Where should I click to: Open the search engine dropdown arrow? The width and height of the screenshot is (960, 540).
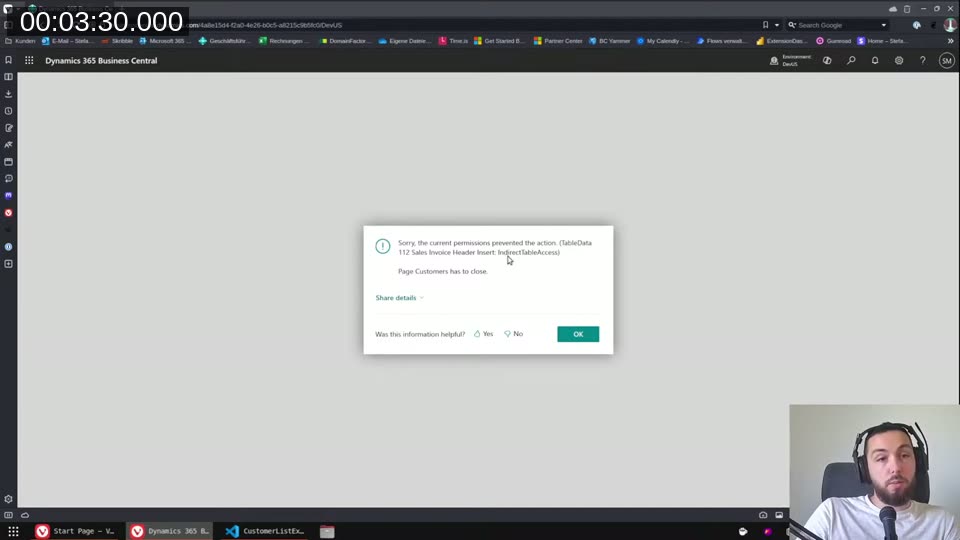pyautogui.click(x=883, y=25)
